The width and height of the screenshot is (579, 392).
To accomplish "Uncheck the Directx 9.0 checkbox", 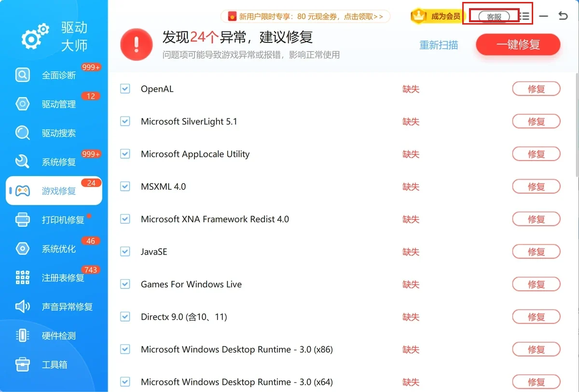I will (125, 317).
